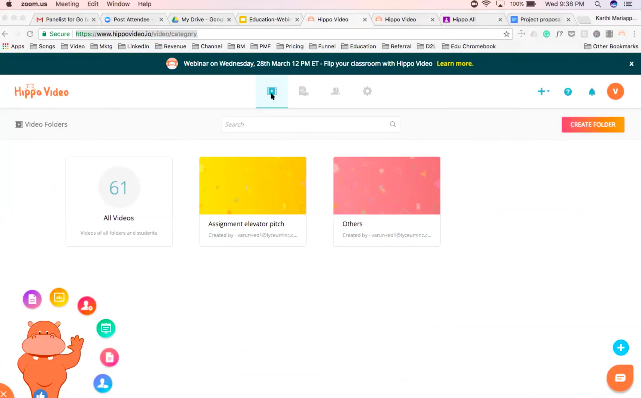Click the pink file circle icon
The width and height of the screenshot is (641, 398).
point(109,358)
